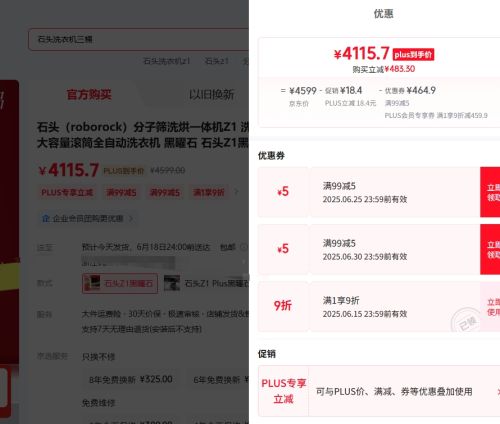Open suggested search 石头洗衣机z1
Screen dimensions: 500x424
[x=166, y=61]
